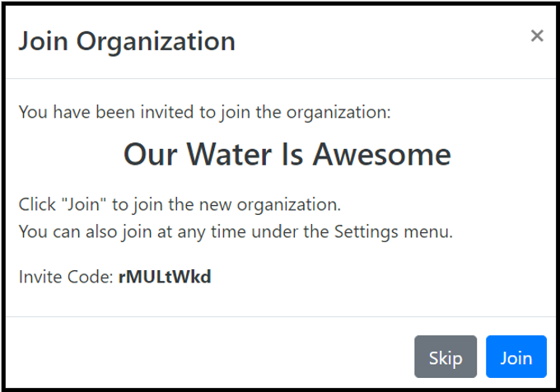Click empty footer area left of Skip
Image resolution: width=560 pixels, height=392 pixels.
pos(206,358)
